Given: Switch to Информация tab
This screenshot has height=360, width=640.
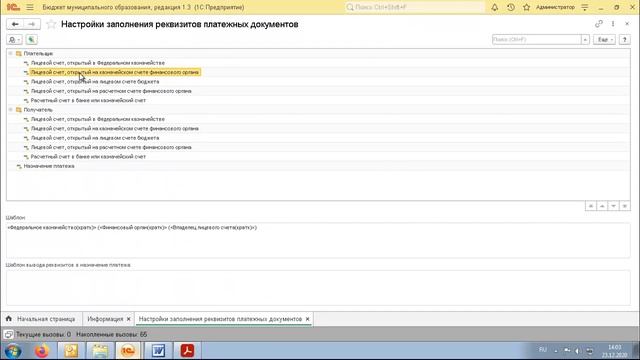Looking at the screenshot, I should [105, 319].
